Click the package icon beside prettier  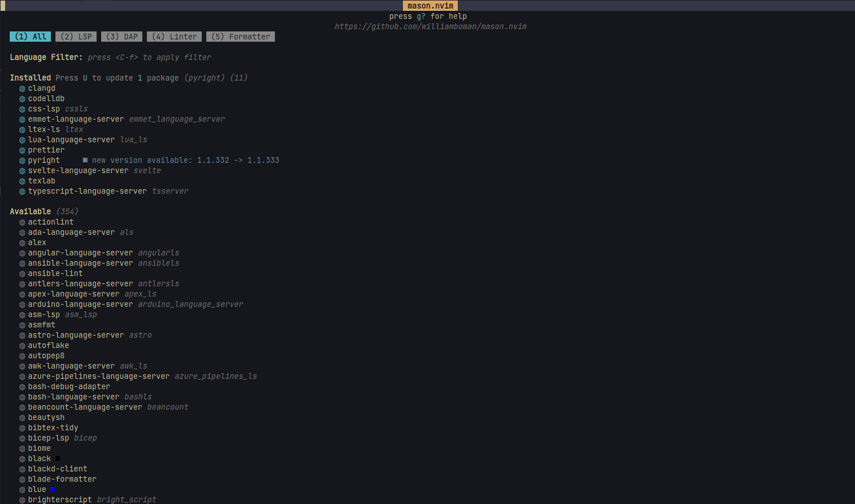pyautogui.click(x=22, y=150)
